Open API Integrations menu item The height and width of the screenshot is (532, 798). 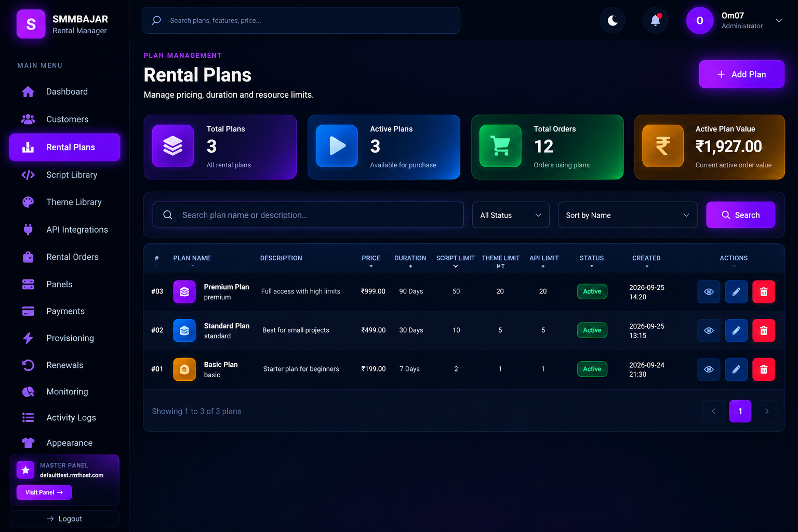point(65,230)
